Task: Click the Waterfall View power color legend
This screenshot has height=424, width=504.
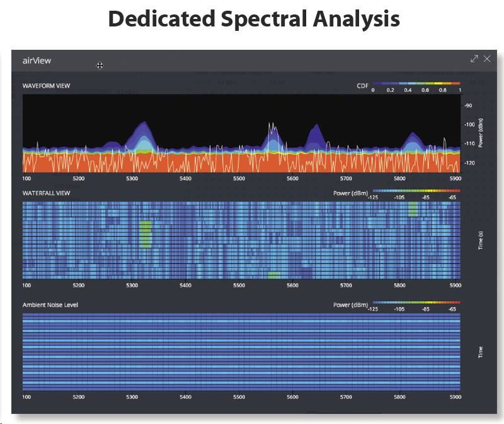Action: 416,190
